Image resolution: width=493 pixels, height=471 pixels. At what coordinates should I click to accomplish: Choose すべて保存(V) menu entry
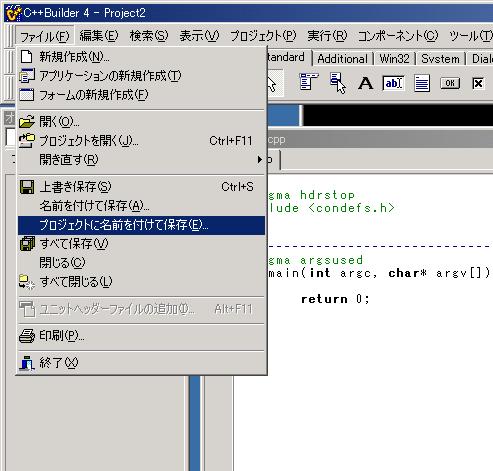pos(141,244)
